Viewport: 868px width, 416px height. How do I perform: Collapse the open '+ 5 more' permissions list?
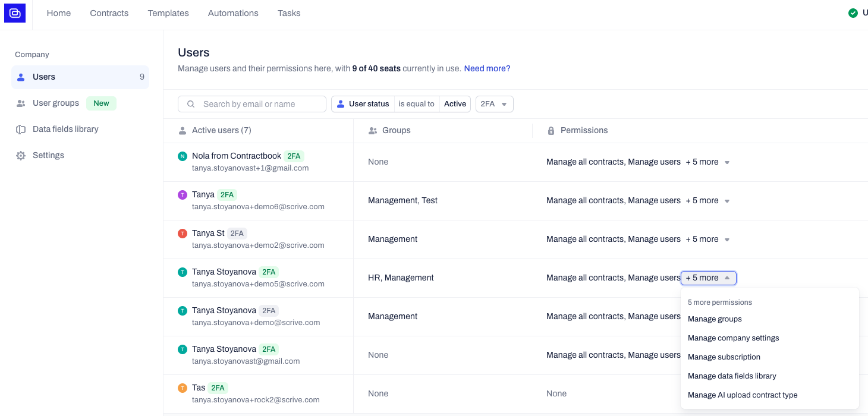[x=708, y=278]
